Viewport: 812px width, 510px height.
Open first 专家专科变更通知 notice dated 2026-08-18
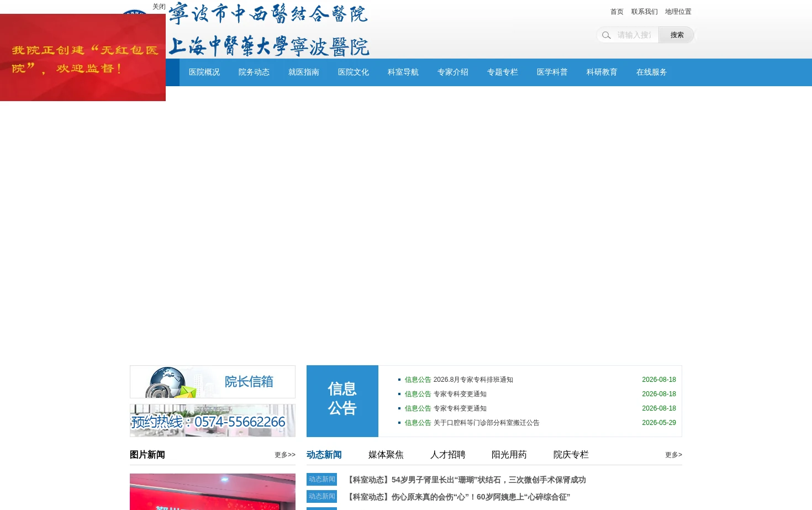coord(460,394)
